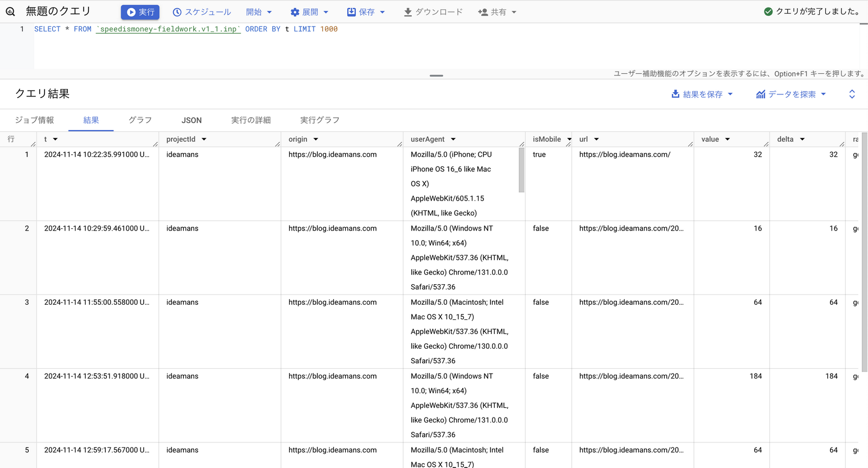
Task: Run the query with the 実行 button
Action: (140, 12)
